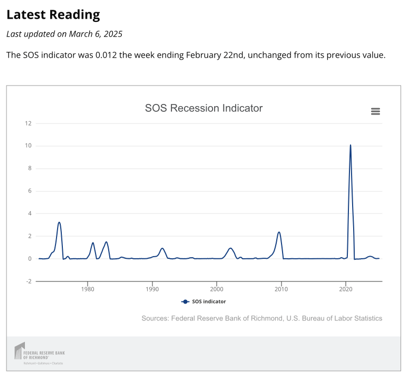Click the SOS Recession Indicator chart title
The image size is (409, 381).
coord(204,108)
